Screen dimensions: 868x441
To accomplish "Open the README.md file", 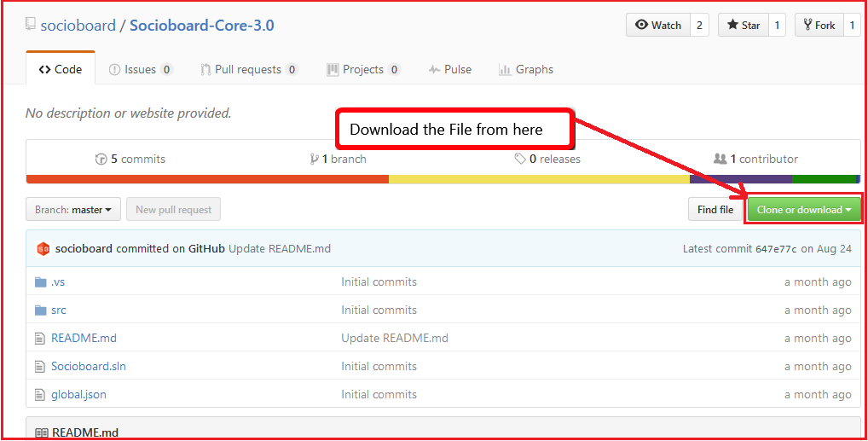I will [84, 338].
